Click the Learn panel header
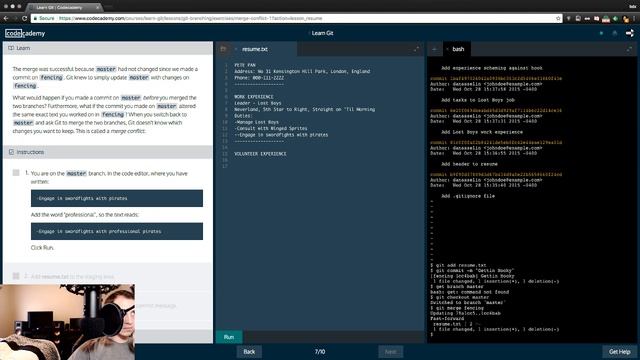This screenshot has width=640, height=360. click(x=108, y=48)
